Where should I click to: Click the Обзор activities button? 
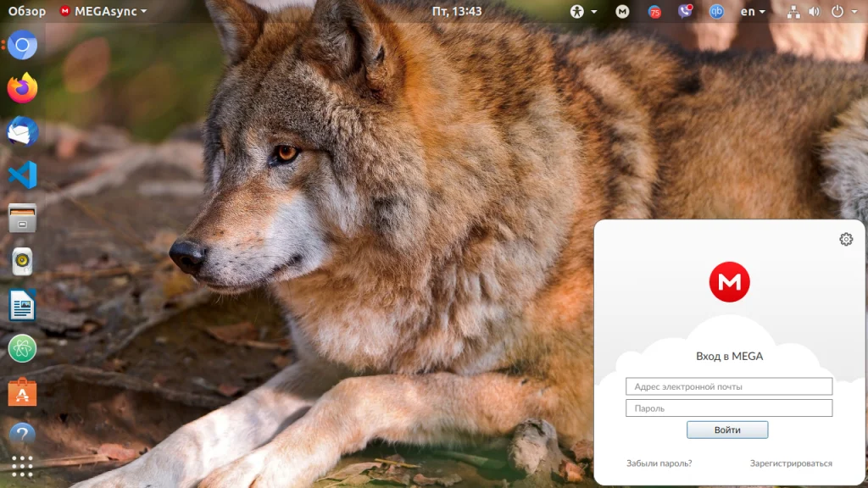point(27,12)
